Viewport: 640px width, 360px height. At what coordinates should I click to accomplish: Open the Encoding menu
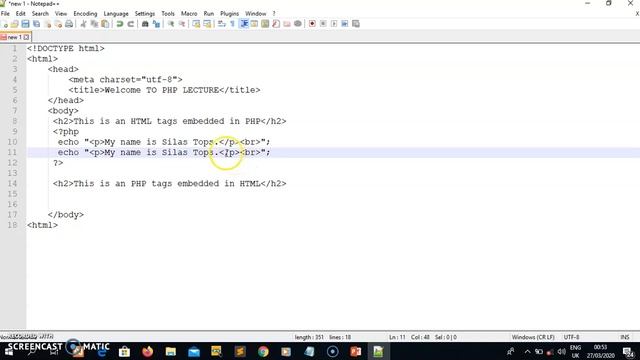point(85,13)
